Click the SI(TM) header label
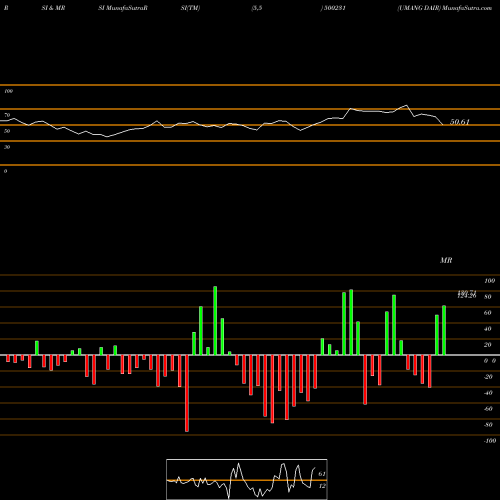 pos(190,8)
